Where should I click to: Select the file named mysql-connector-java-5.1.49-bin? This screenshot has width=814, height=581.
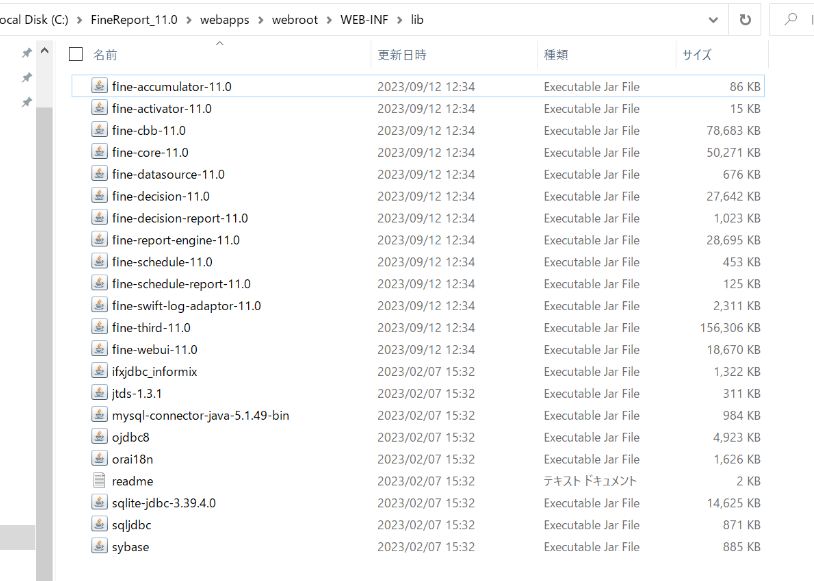coord(200,415)
